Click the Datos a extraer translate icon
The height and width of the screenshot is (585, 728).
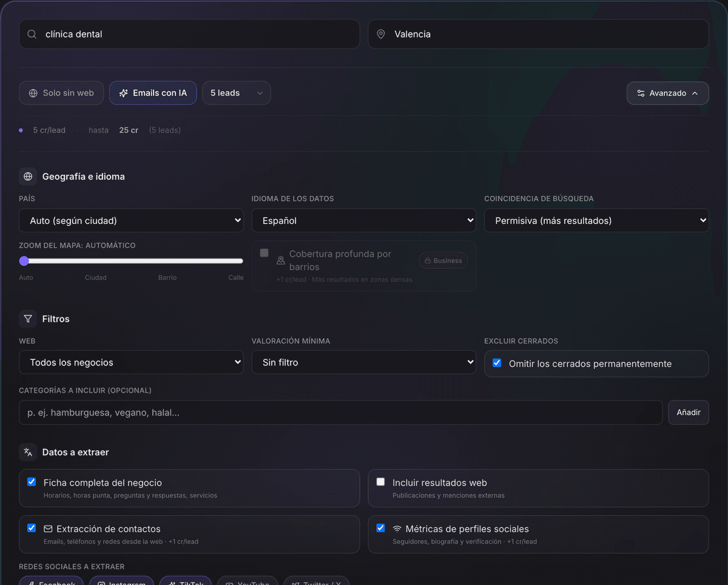click(28, 452)
